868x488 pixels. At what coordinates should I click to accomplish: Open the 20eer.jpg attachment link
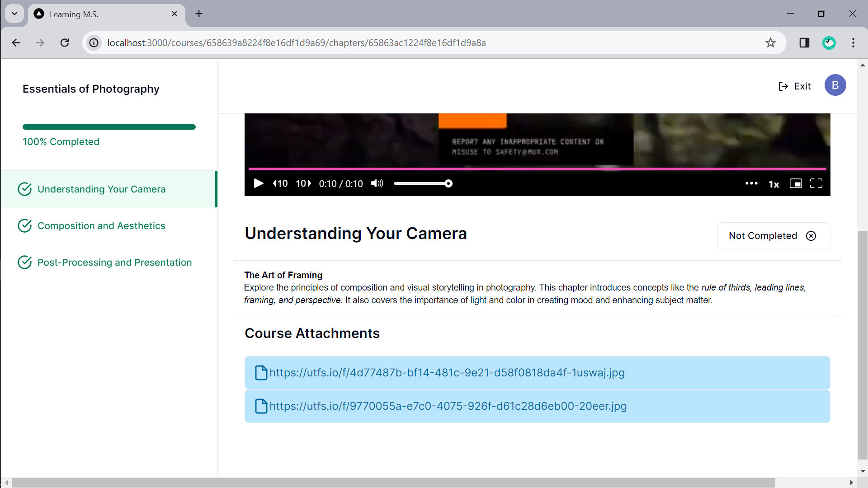click(x=448, y=406)
